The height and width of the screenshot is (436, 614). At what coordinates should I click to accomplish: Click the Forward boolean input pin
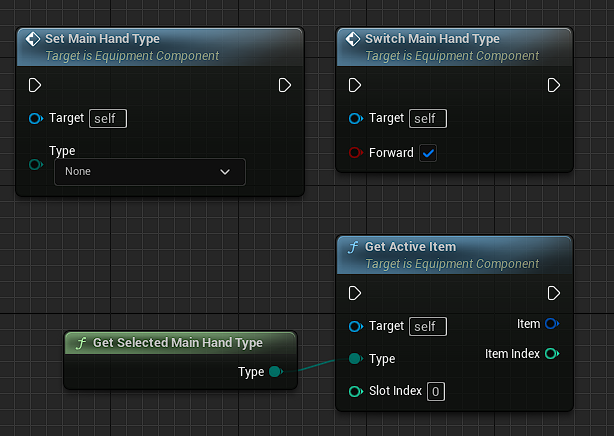355,153
